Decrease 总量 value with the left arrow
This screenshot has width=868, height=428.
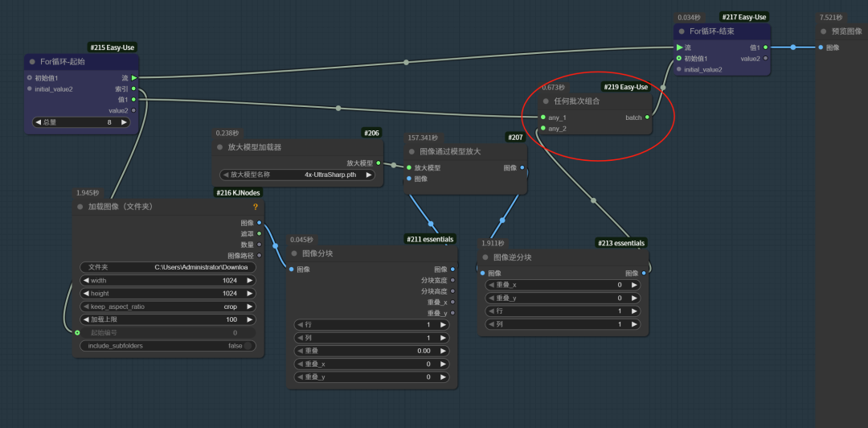point(37,122)
